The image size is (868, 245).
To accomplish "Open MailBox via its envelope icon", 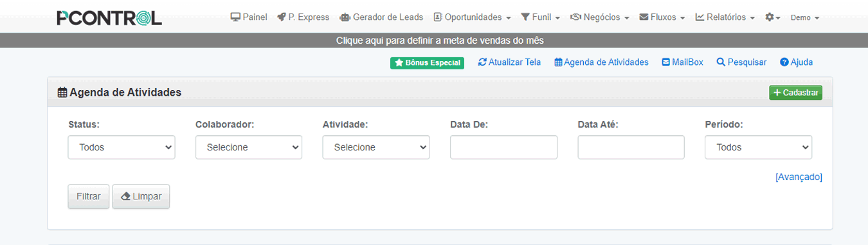I will 666,62.
